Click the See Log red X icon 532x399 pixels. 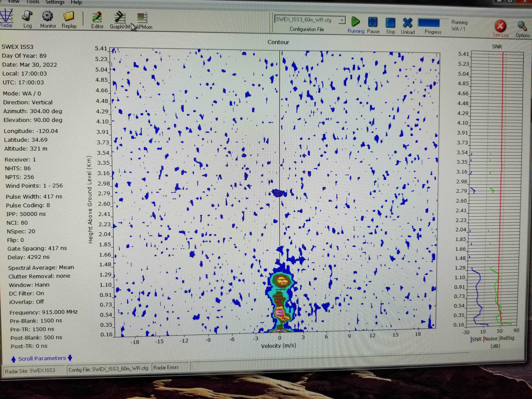tap(500, 26)
